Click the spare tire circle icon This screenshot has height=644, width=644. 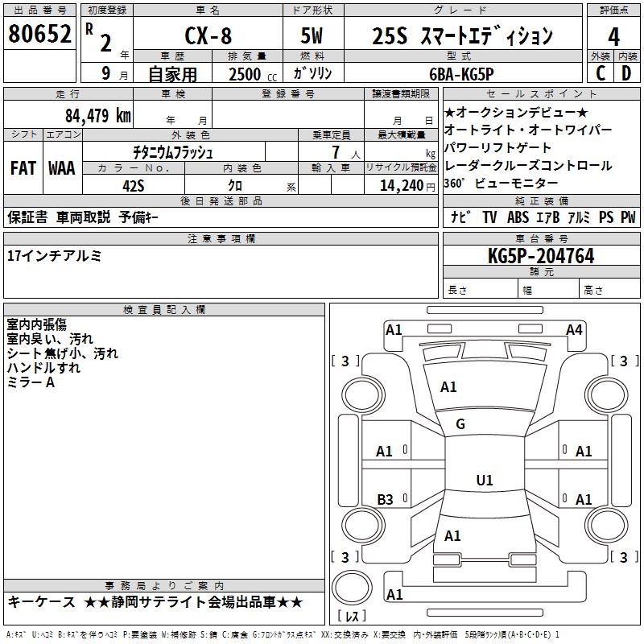pyautogui.click(x=352, y=588)
